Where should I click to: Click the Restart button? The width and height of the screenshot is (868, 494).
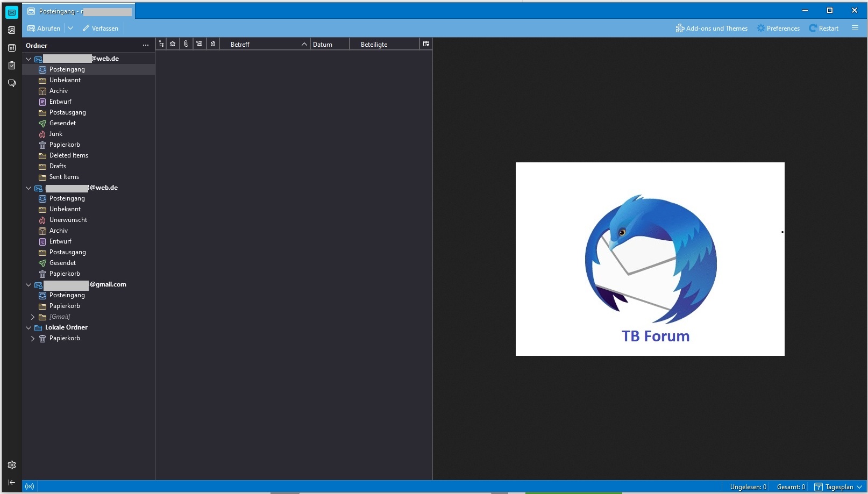coord(824,28)
